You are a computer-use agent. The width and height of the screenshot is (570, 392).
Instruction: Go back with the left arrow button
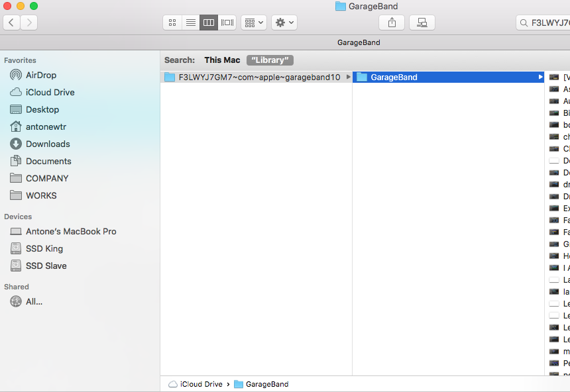[x=11, y=23]
